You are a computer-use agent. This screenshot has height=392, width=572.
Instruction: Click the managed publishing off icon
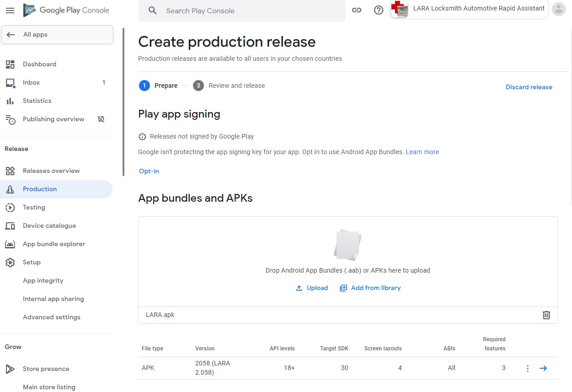[101, 119]
